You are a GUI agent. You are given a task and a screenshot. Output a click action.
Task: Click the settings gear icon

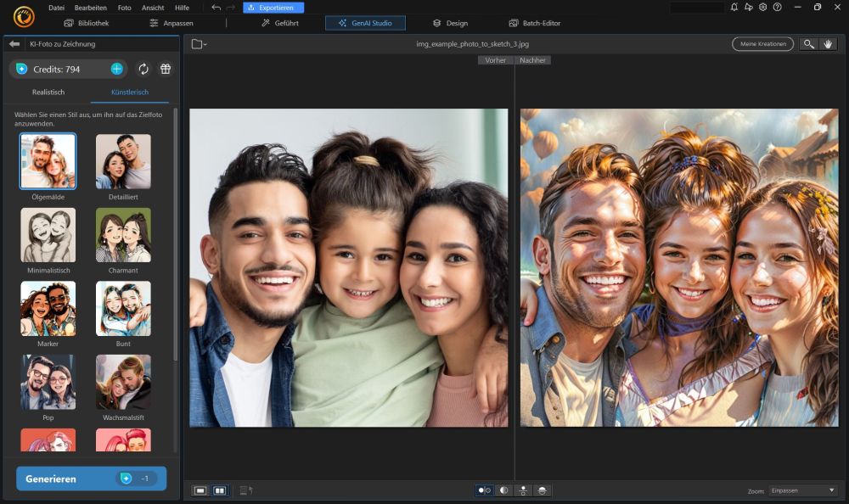762,7
